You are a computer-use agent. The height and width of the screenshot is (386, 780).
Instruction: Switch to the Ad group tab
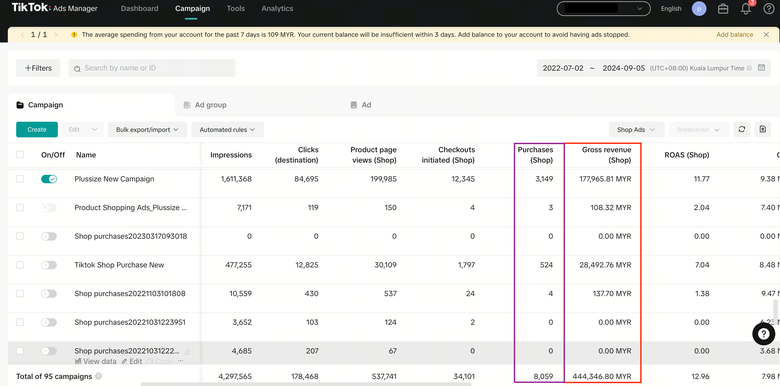click(205, 105)
